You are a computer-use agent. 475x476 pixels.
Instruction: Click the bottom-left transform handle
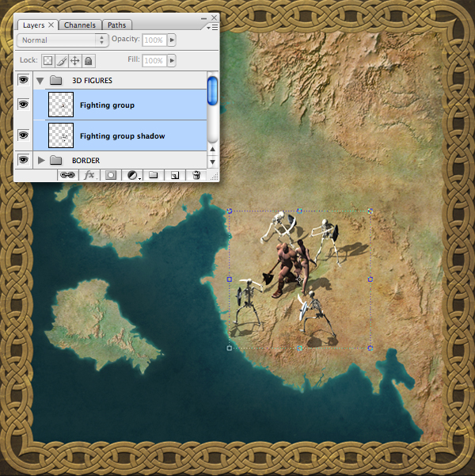(230, 348)
